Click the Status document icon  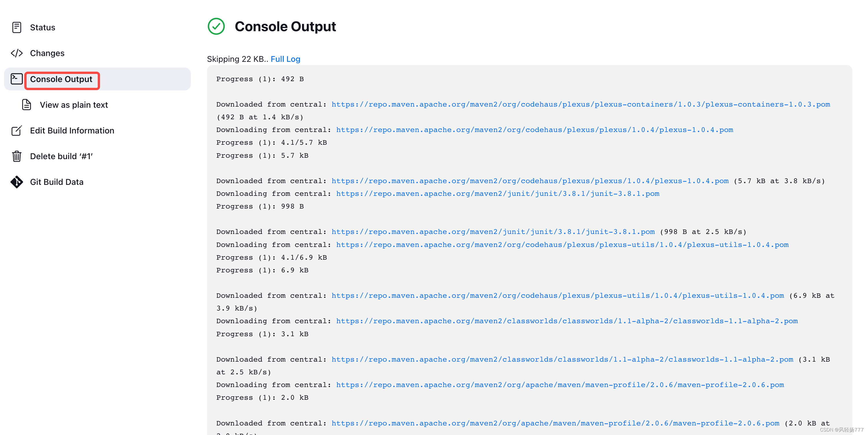(16, 27)
